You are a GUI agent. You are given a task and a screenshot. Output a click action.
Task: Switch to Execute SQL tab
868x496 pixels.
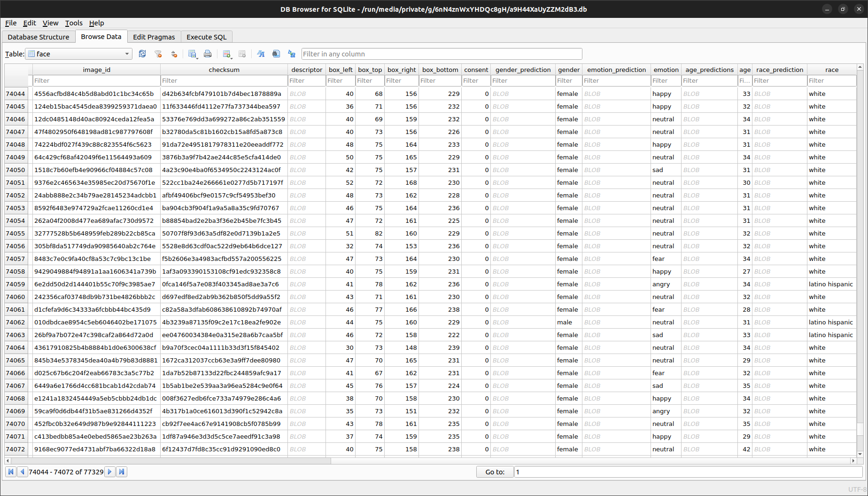pos(207,37)
